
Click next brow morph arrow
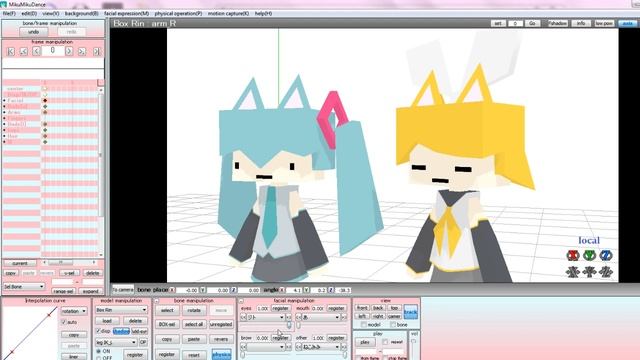289,347
